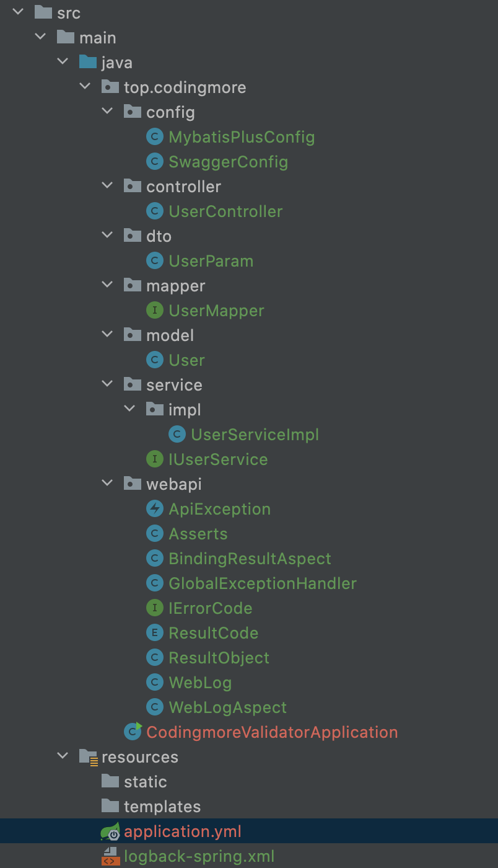Select the templates folder
This screenshot has width=498, height=868.
coord(162,807)
